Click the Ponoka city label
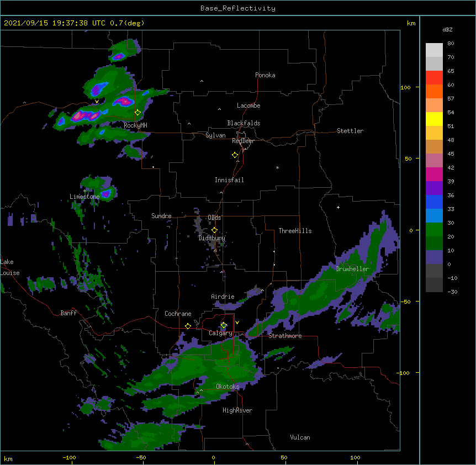 pyautogui.click(x=265, y=75)
